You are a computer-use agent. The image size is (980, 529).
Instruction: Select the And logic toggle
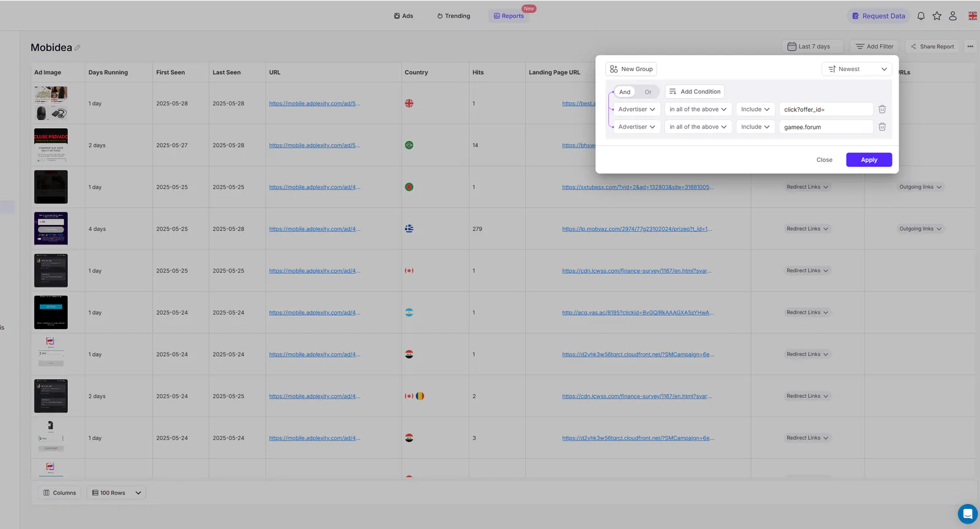(x=625, y=92)
